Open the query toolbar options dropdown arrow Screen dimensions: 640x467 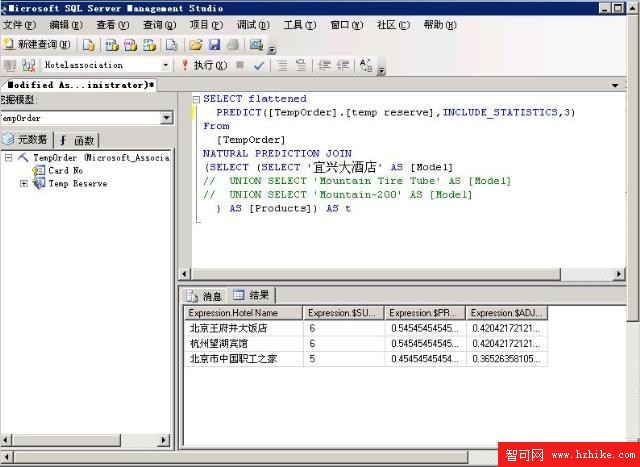pos(381,71)
